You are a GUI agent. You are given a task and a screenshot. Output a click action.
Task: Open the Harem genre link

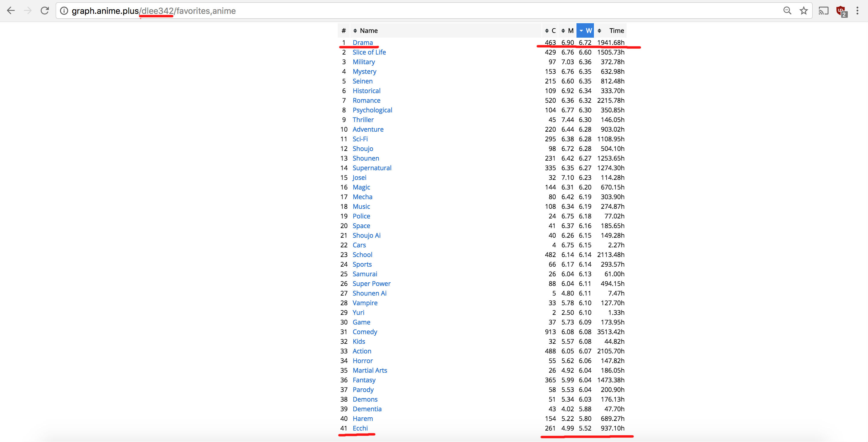click(x=363, y=419)
